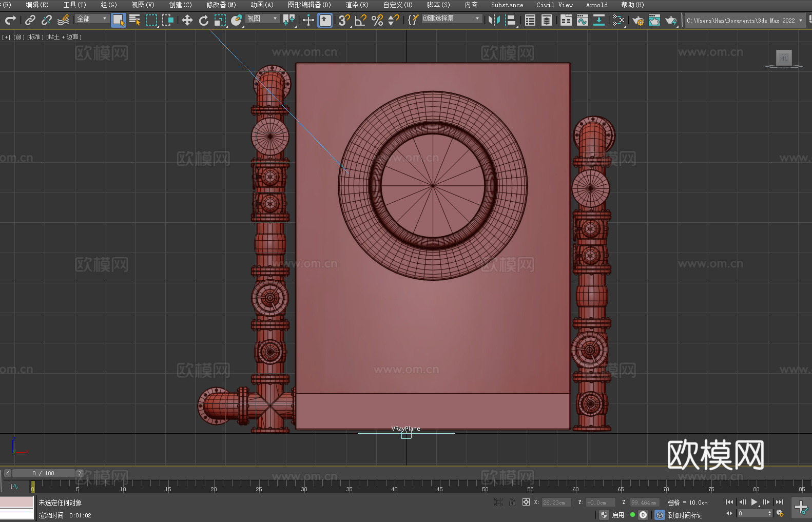This screenshot has width=812, height=522.
Task: Click the Unlink Selection icon
Action: 47,20
